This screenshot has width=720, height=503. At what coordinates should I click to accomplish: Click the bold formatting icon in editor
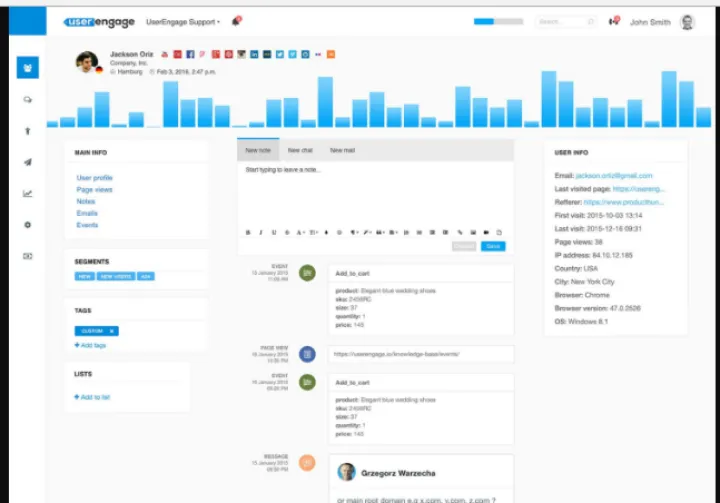click(247, 232)
